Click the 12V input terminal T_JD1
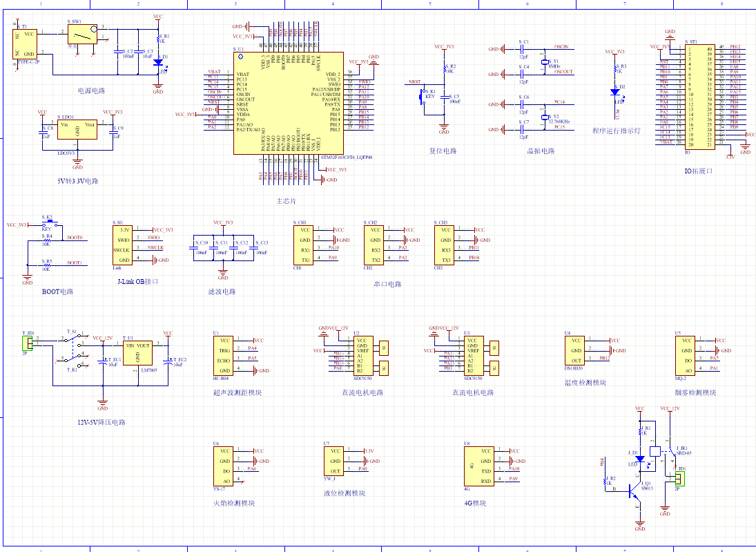 click(27, 343)
